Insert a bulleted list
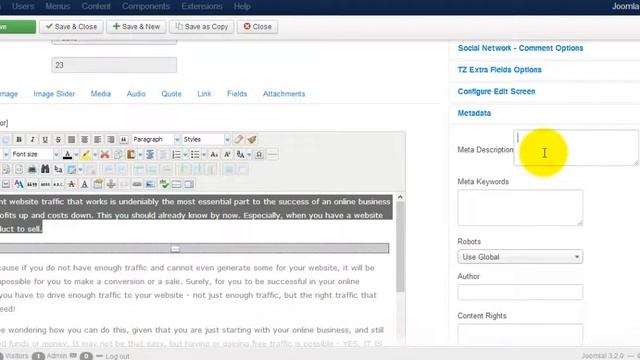Image resolution: width=640 pixels, height=360 pixels. click(x=195, y=154)
